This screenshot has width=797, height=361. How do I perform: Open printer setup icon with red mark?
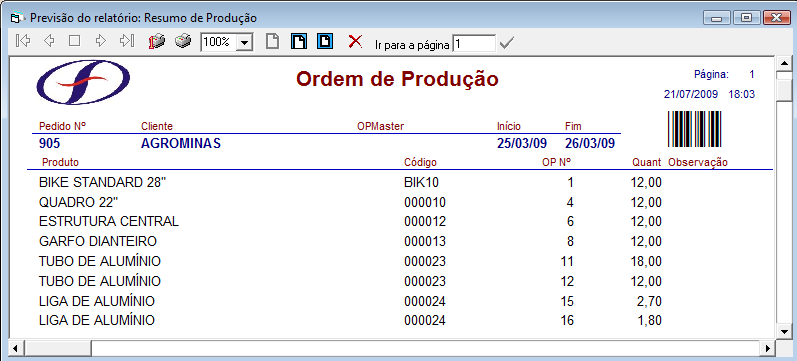coord(157,42)
